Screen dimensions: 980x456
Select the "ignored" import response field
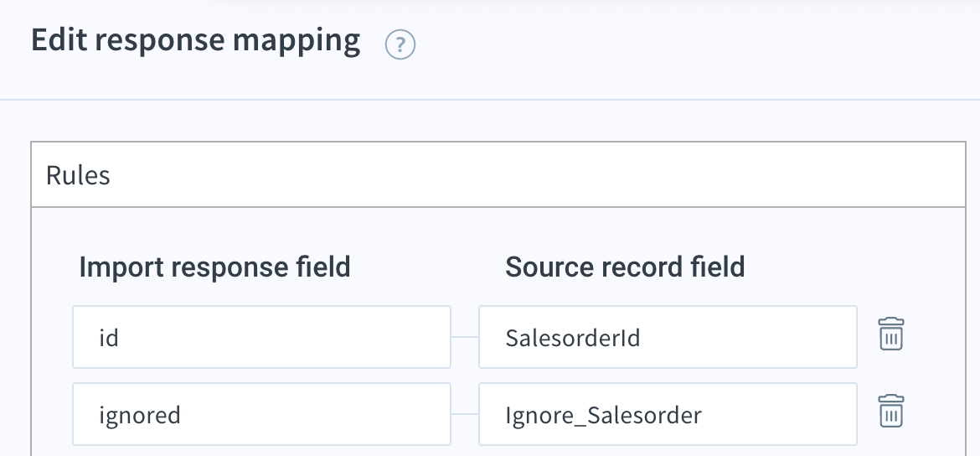[x=262, y=414]
